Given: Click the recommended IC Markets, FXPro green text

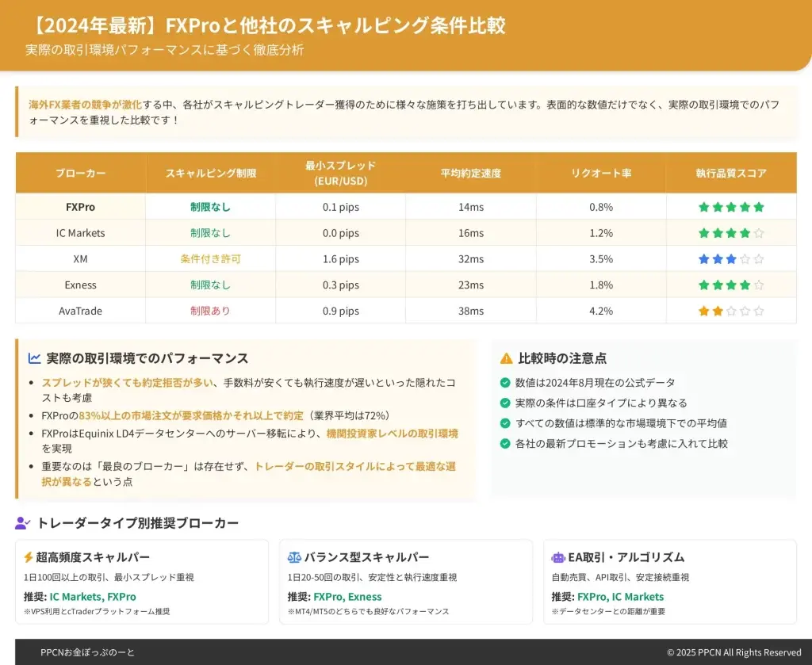Looking at the screenshot, I should point(93,597).
